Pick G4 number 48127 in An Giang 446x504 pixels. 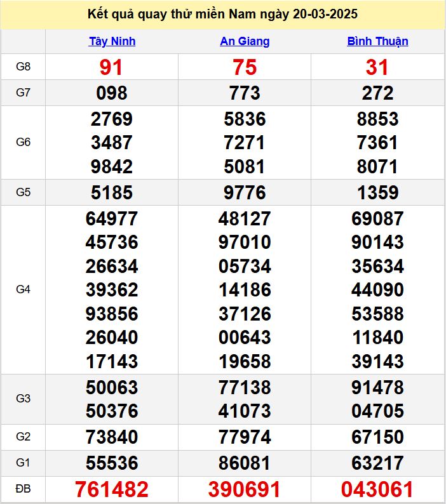(x=245, y=218)
